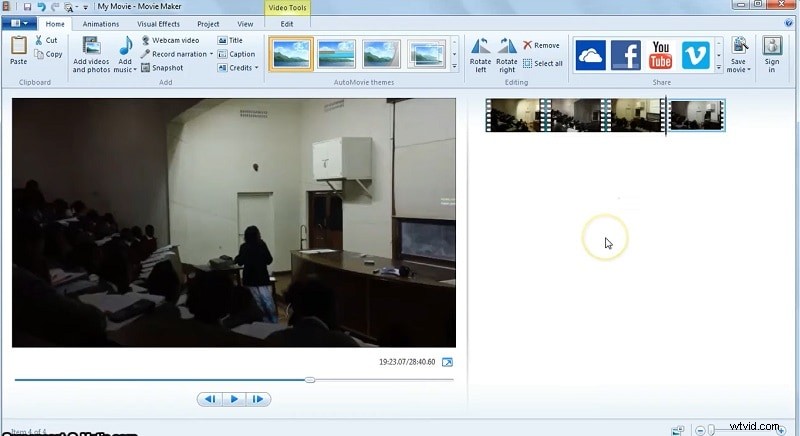The width and height of the screenshot is (800, 436).
Task: Step to the previous frame
Action: tap(210, 399)
